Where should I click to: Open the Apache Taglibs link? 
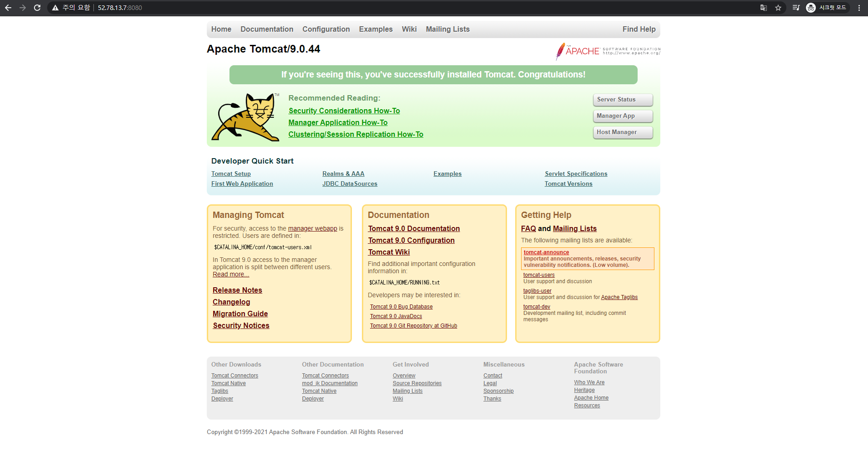[x=619, y=297]
